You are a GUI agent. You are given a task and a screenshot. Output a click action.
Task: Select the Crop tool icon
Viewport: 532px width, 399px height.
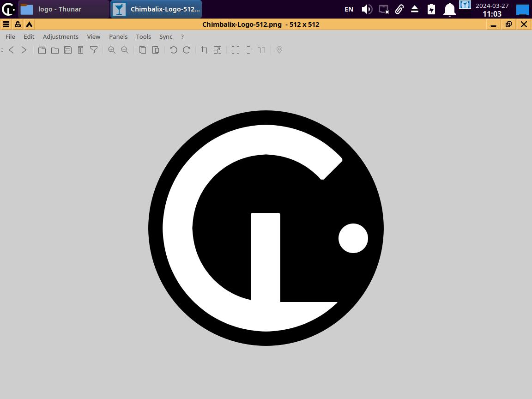[x=204, y=50]
